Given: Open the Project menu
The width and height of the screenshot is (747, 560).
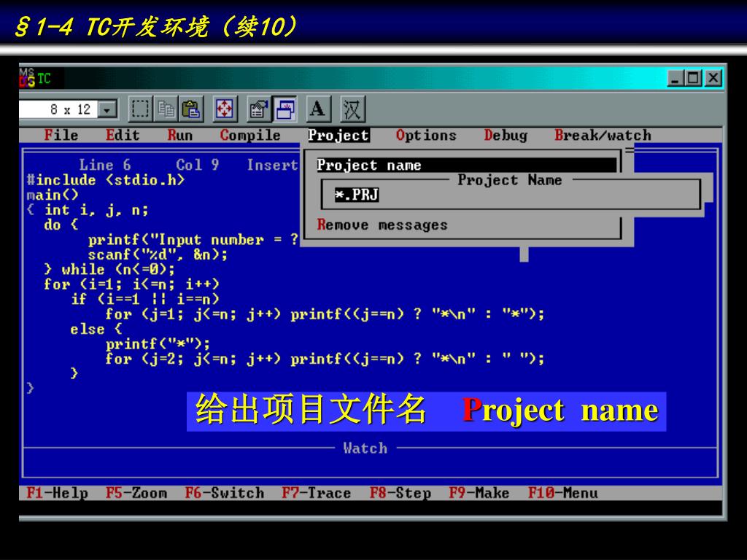Looking at the screenshot, I should 338,135.
